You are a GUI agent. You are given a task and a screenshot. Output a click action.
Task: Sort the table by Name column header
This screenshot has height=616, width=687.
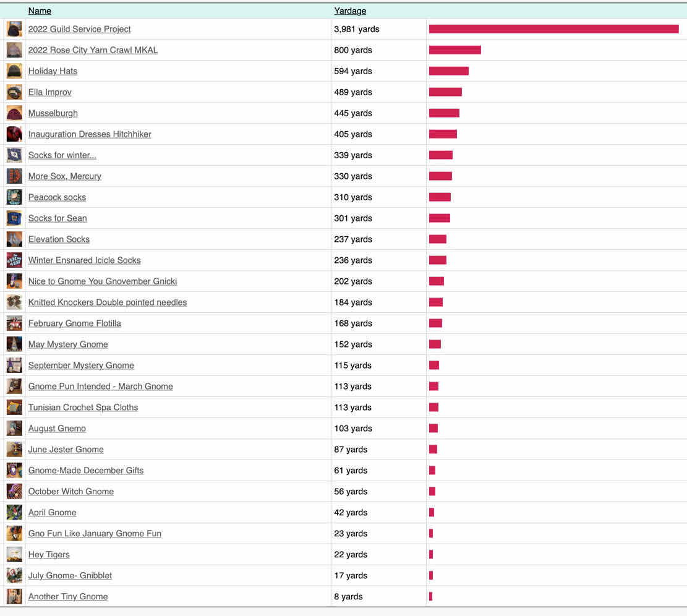click(40, 11)
